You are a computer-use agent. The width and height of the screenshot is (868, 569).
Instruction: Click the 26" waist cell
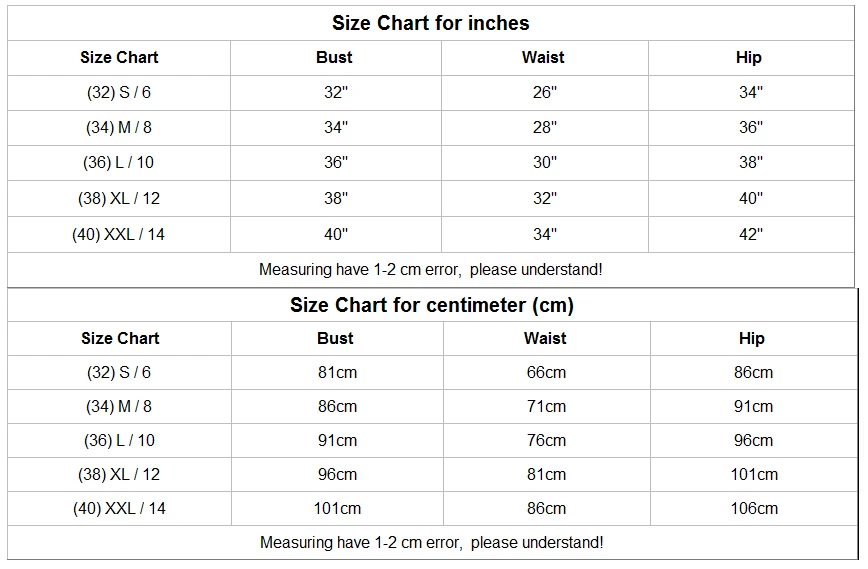point(544,92)
